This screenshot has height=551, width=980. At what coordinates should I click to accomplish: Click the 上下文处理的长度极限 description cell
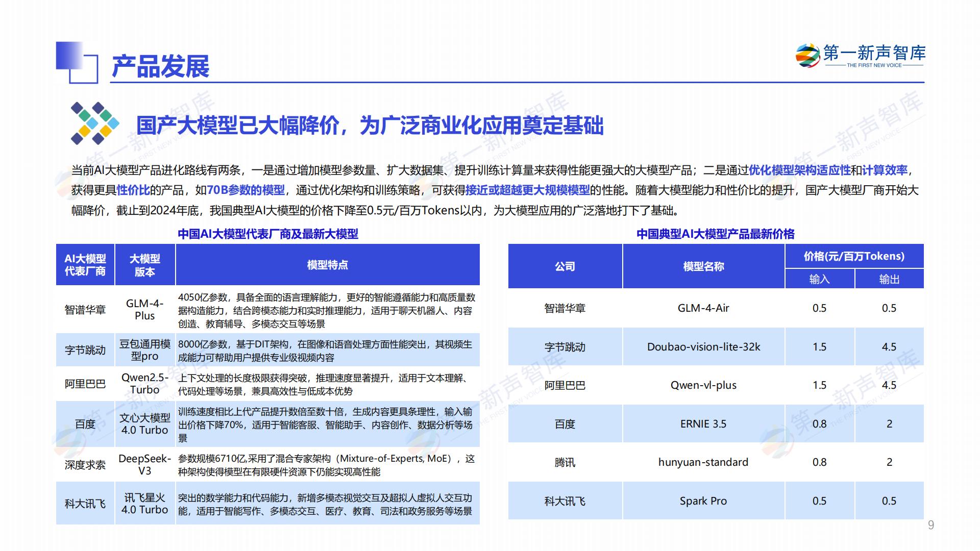tap(328, 384)
